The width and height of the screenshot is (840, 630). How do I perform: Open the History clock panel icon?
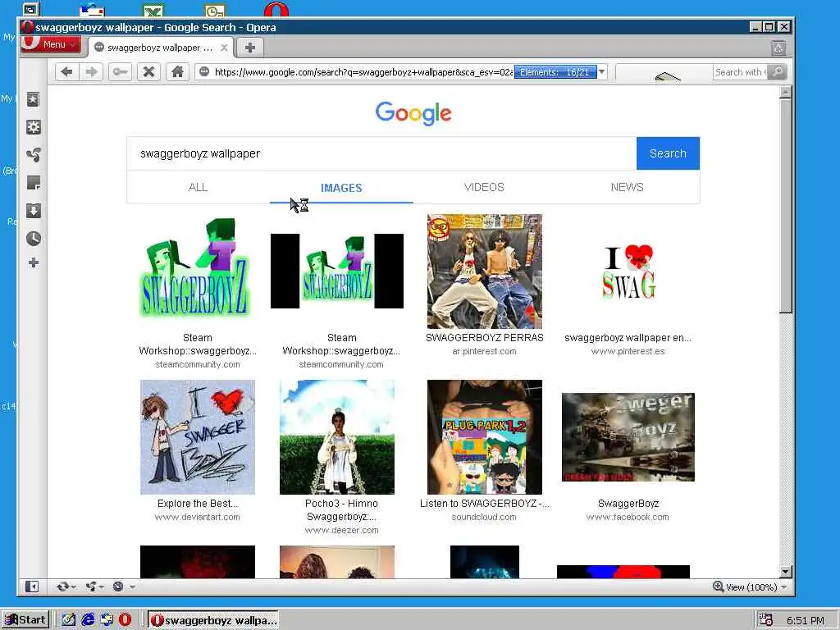pyautogui.click(x=33, y=239)
